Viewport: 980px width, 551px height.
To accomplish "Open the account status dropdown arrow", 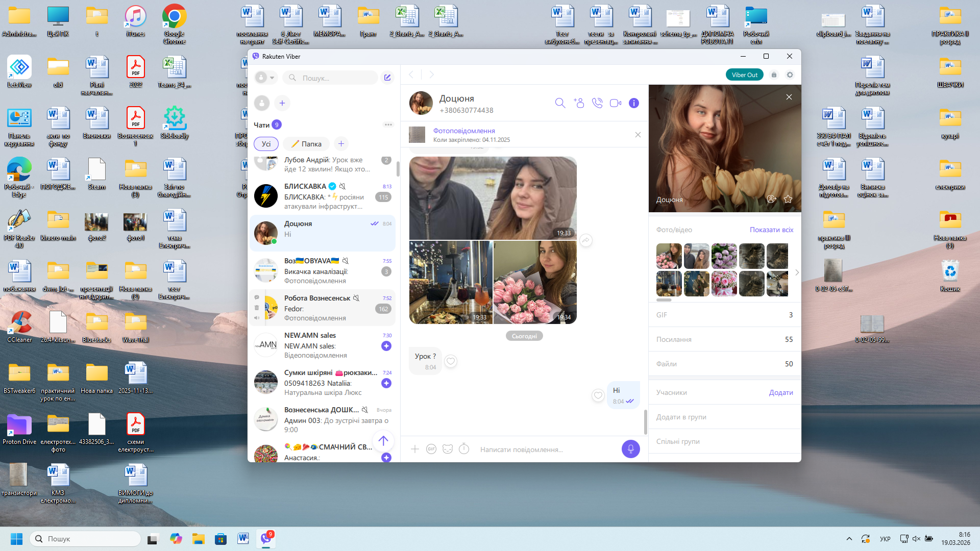I will tap(272, 78).
